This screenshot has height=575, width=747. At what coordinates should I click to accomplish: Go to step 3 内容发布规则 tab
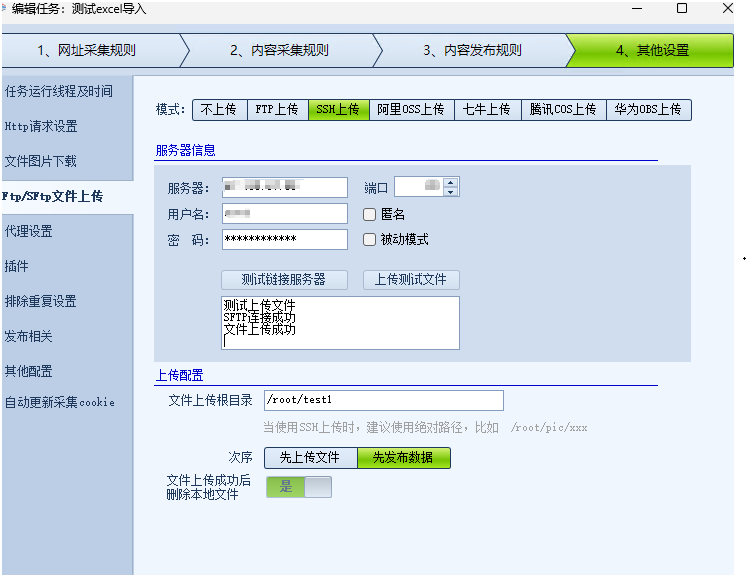pos(471,50)
